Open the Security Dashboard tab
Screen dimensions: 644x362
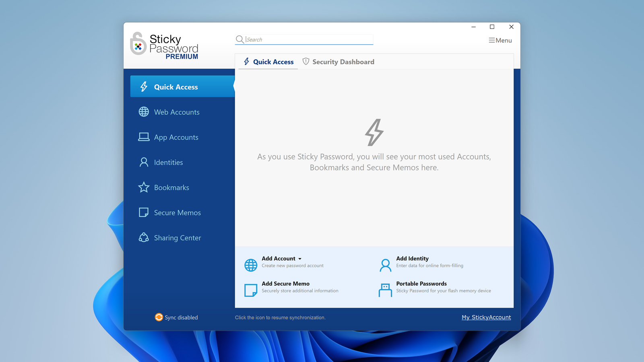pos(339,62)
